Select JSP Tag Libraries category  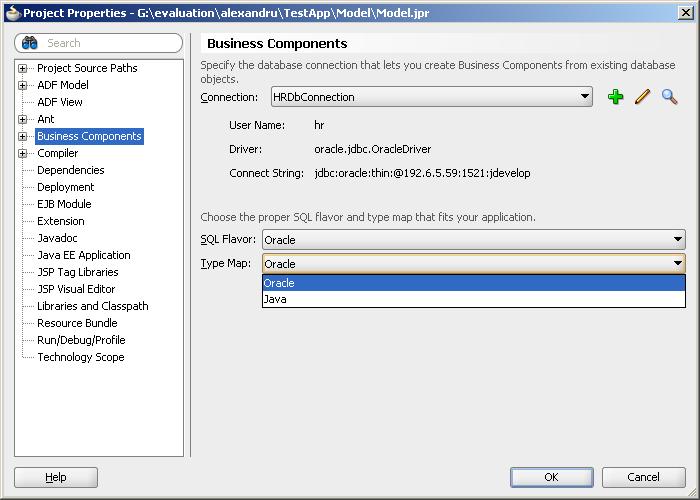pyautogui.click(x=78, y=272)
